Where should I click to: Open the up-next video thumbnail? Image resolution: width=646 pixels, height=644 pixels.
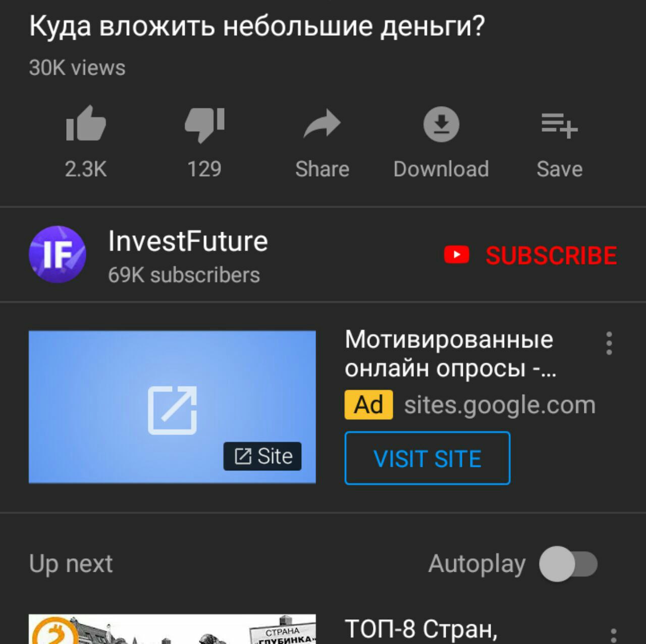pyautogui.click(x=172, y=629)
